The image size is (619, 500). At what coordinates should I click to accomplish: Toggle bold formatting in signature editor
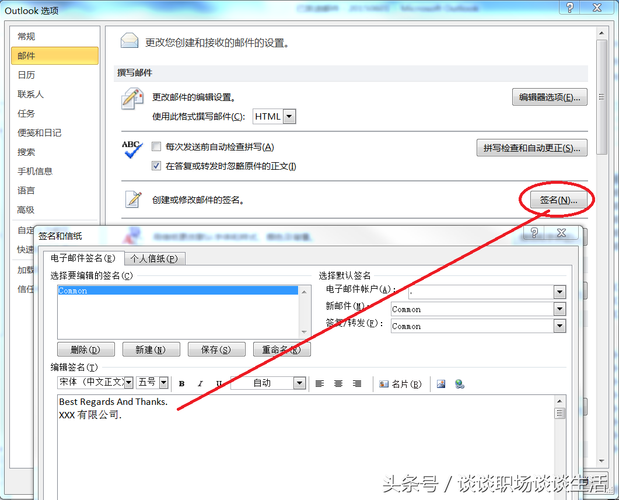(182, 384)
